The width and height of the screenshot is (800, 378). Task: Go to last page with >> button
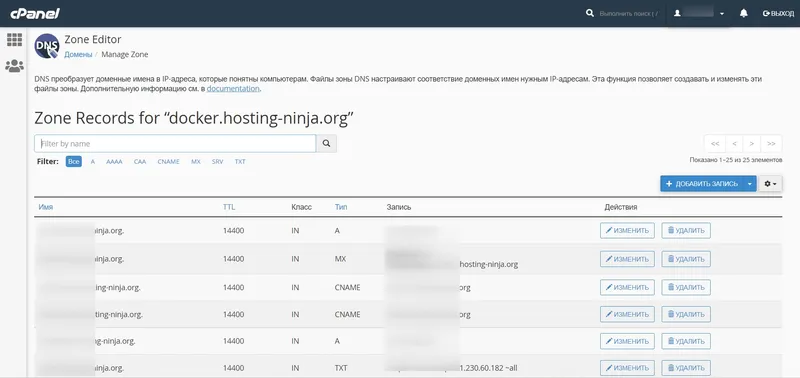771,143
